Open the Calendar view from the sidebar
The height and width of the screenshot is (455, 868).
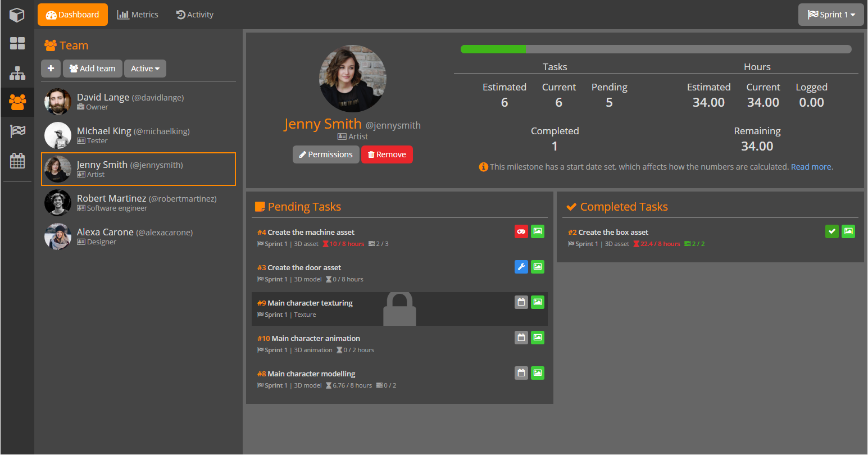point(17,160)
